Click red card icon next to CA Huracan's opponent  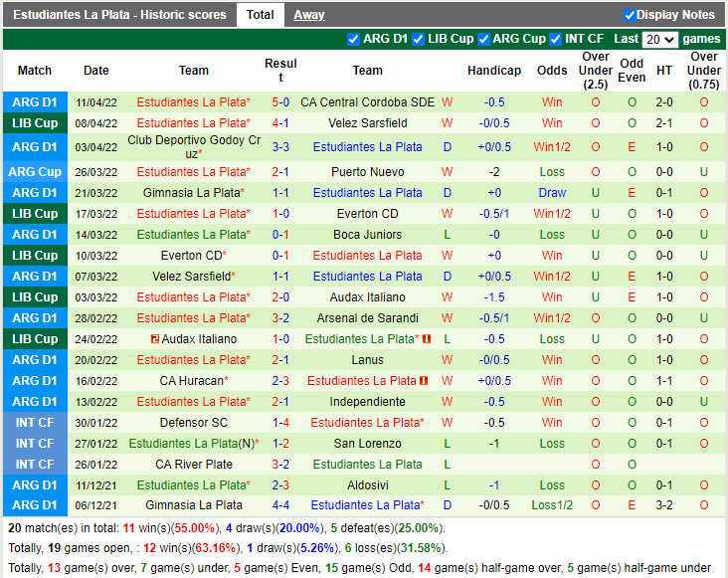coord(423,381)
